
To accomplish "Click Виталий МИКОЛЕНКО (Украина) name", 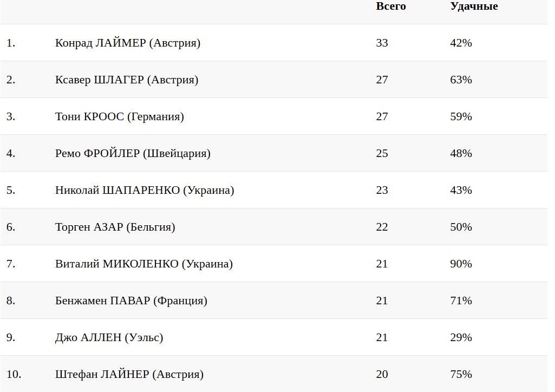I will 144,264.
